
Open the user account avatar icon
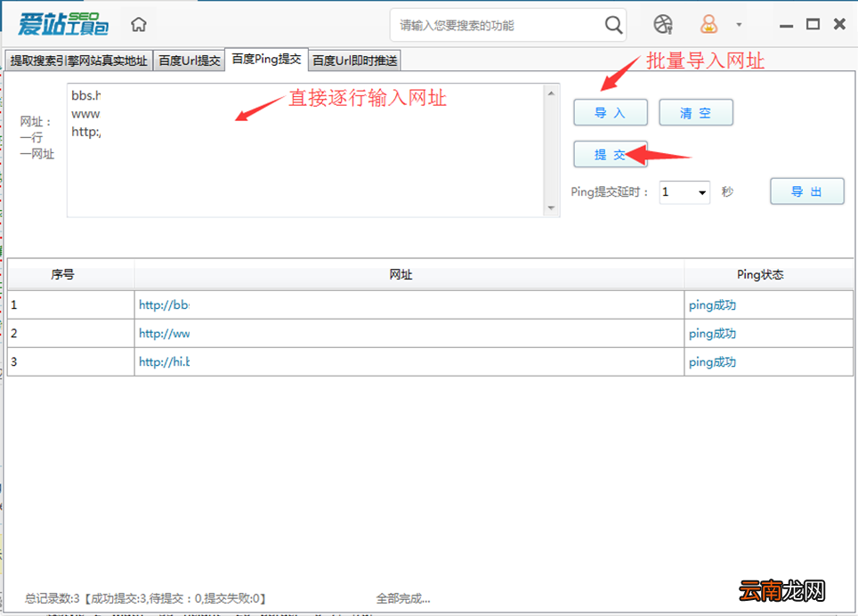(x=708, y=24)
